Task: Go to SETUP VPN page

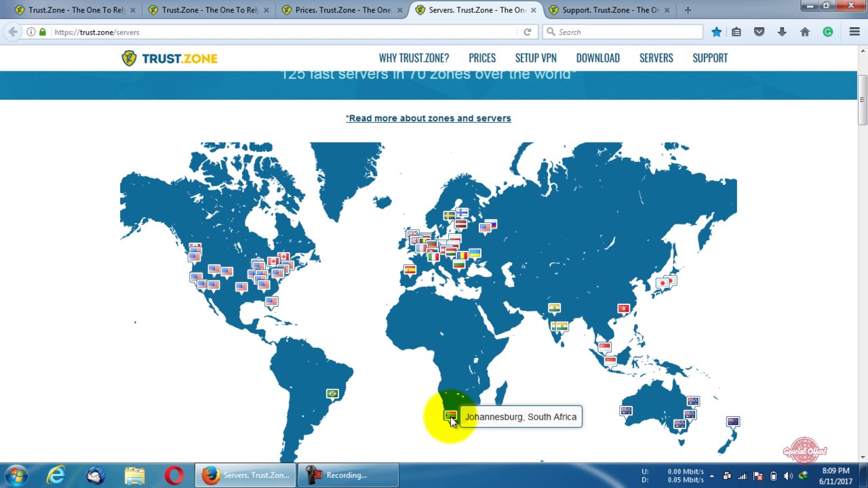Action: (536, 58)
